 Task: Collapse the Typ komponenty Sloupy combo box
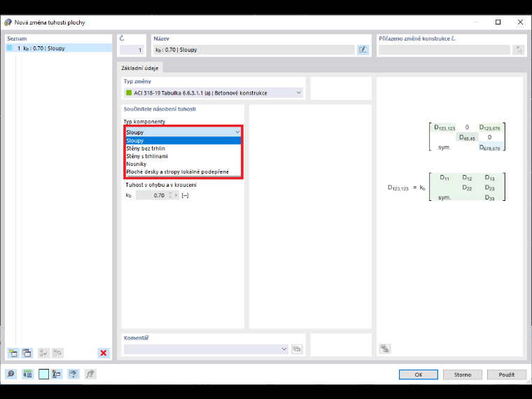(183, 132)
